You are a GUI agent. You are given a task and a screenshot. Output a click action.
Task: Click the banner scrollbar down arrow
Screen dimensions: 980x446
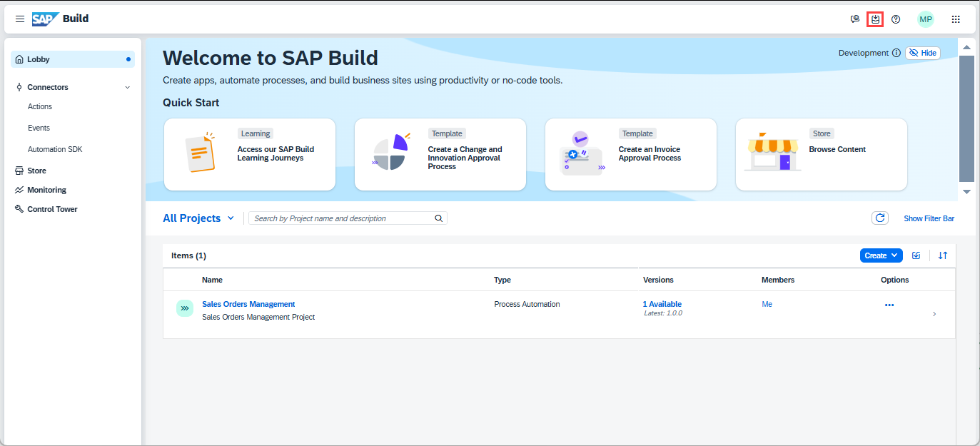pos(966,191)
